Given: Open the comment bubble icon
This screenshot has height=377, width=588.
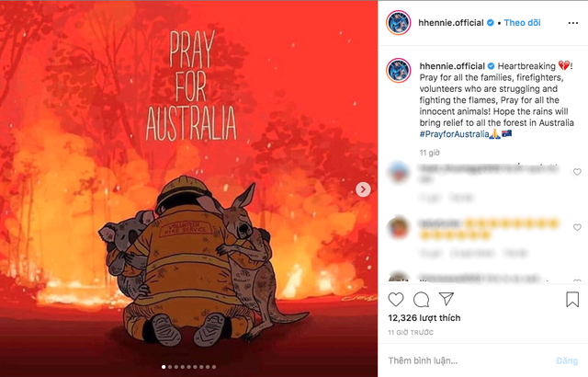Looking at the screenshot, I should pyautogui.click(x=421, y=300).
